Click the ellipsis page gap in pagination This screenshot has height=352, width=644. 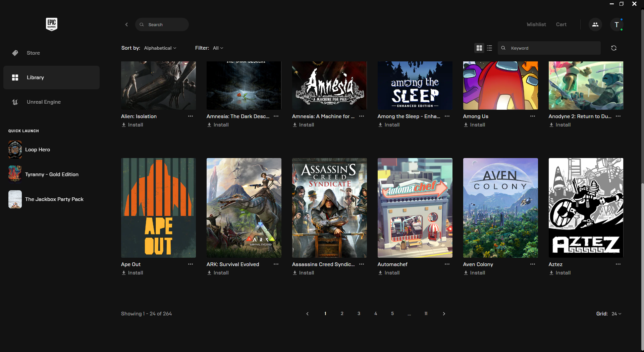point(409,314)
